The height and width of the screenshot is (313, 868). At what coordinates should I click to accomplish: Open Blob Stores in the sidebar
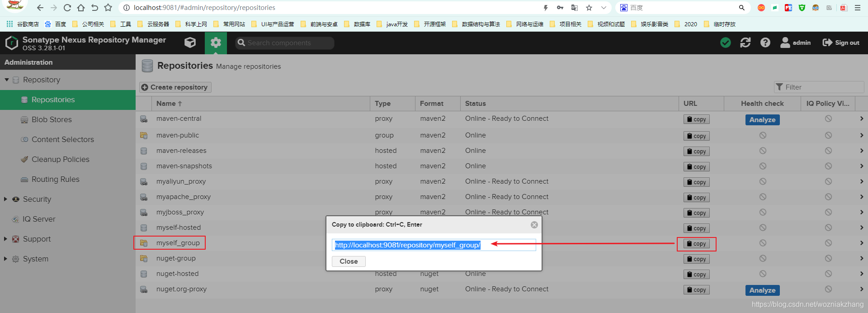(68, 119)
